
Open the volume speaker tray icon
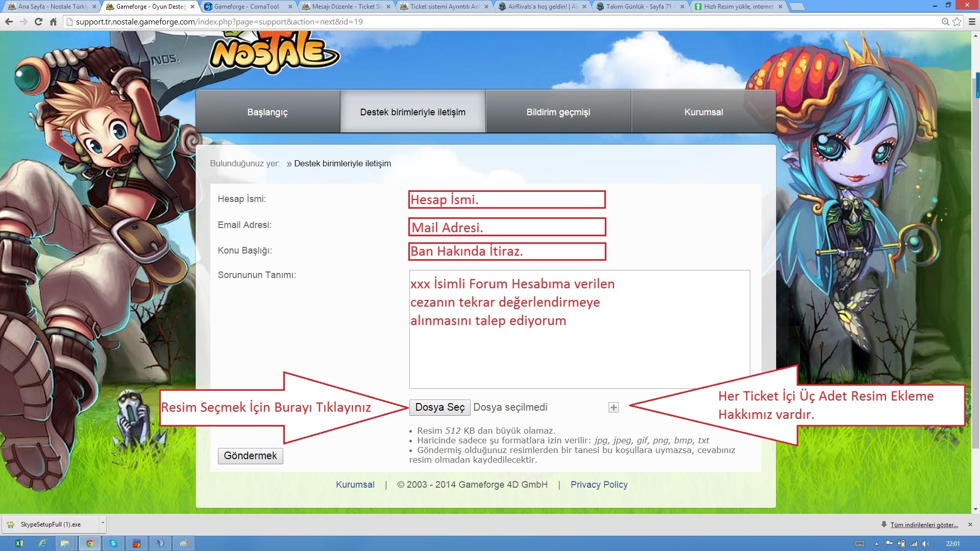(x=926, y=544)
